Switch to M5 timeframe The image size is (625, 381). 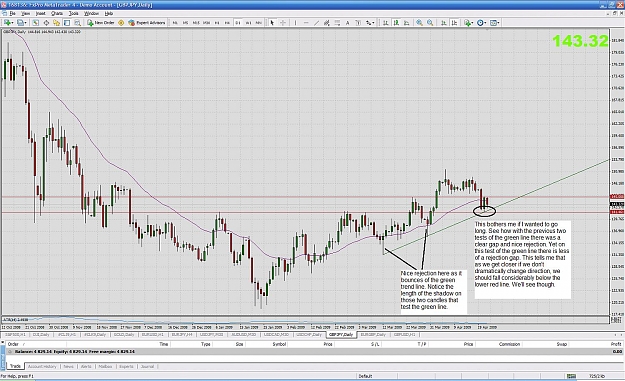(x=185, y=23)
